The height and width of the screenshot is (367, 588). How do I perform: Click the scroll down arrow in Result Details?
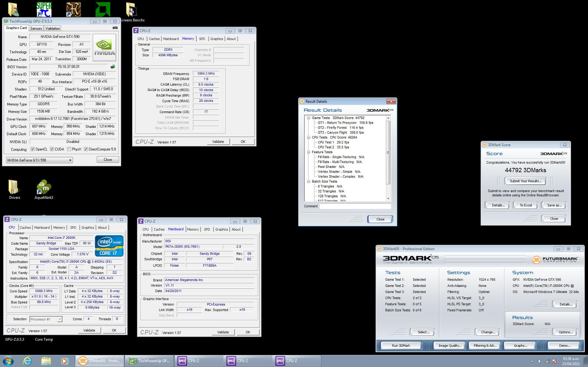(x=388, y=199)
